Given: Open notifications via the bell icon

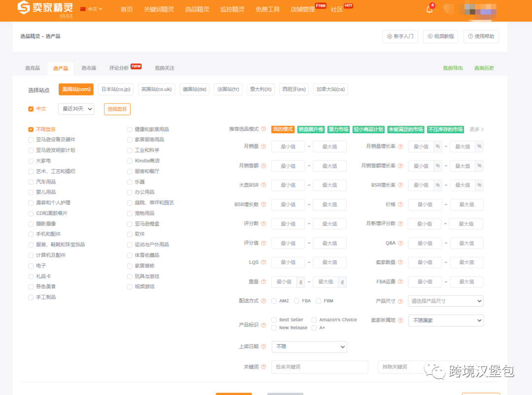Looking at the screenshot, I should click(429, 9).
